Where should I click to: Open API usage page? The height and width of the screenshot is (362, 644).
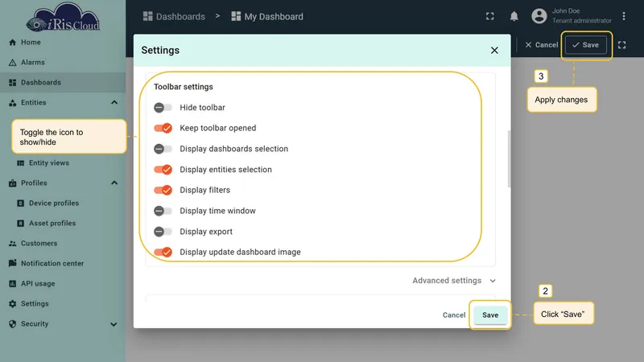(63, 284)
